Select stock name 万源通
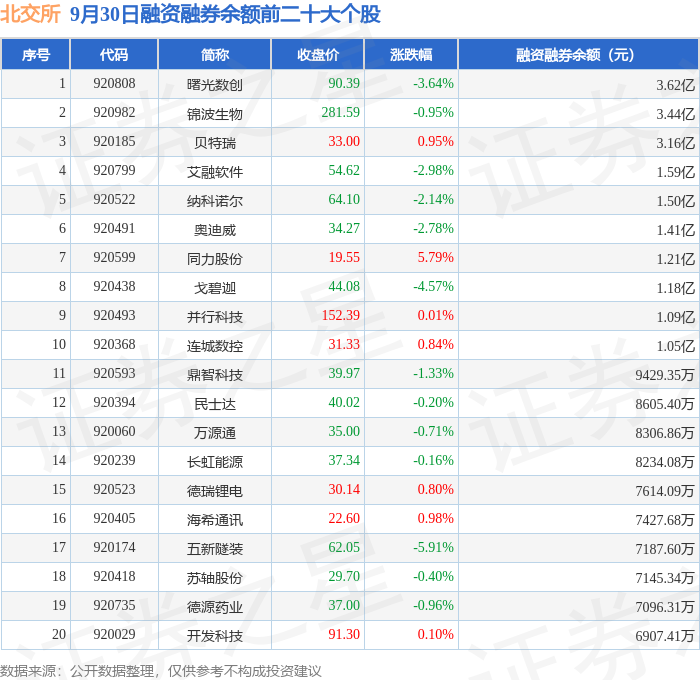The height and width of the screenshot is (680, 700). (x=215, y=433)
